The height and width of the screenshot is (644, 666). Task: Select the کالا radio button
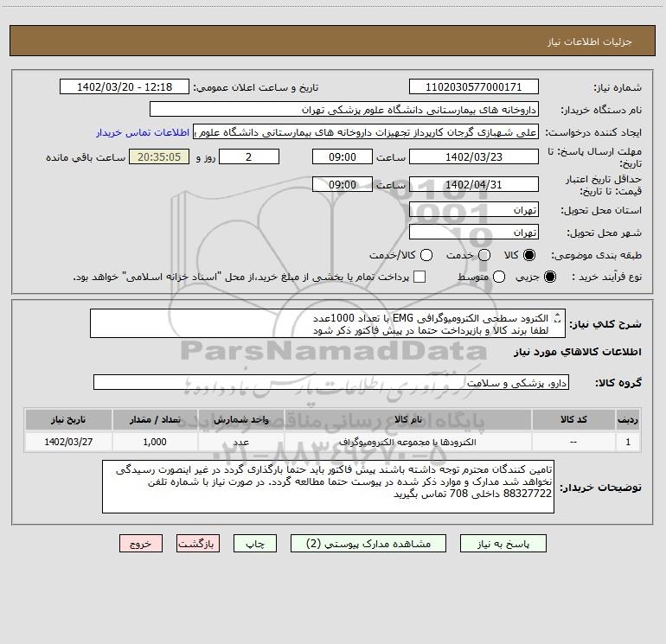tap(529, 255)
